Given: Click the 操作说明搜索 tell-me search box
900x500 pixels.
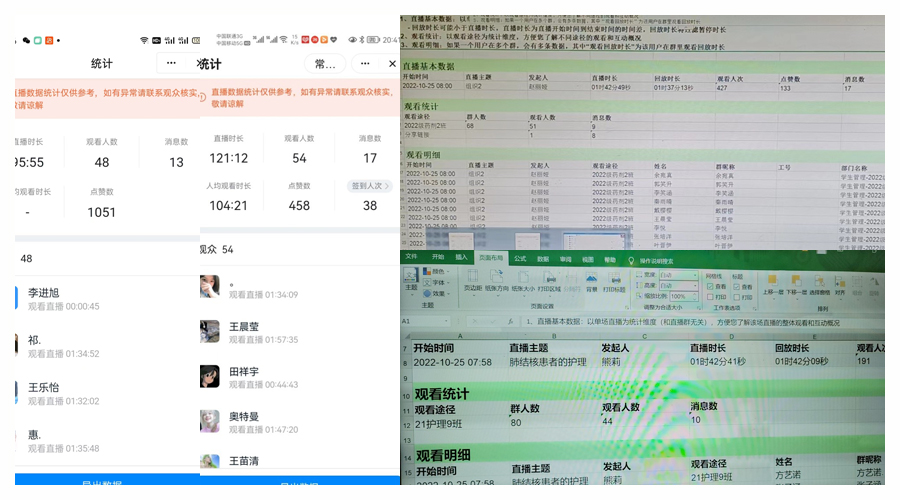Looking at the screenshot, I should tap(656, 261).
